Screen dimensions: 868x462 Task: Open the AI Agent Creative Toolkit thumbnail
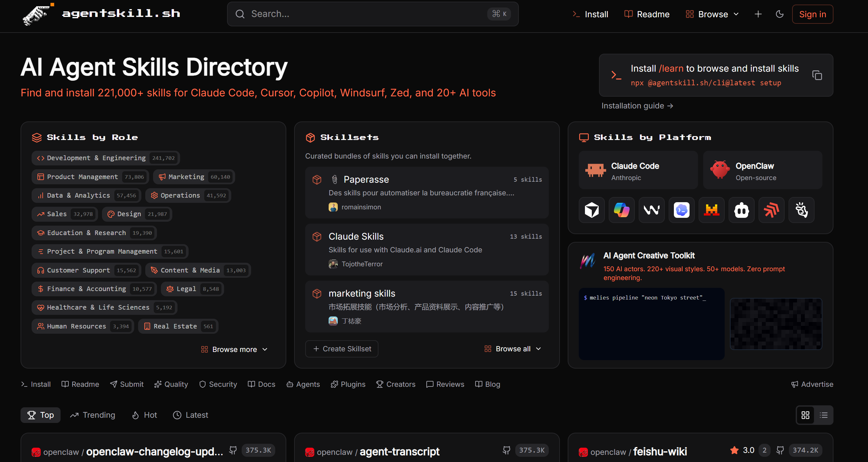tap(776, 324)
